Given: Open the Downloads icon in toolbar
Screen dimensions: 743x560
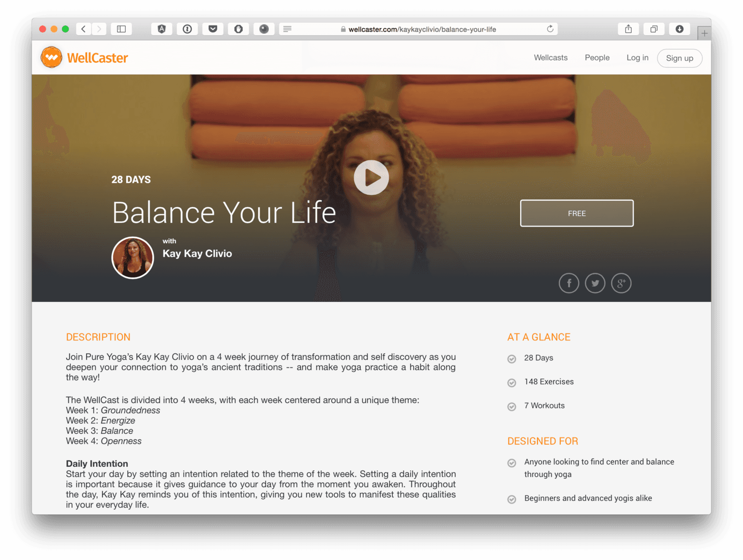Looking at the screenshot, I should point(679,29).
